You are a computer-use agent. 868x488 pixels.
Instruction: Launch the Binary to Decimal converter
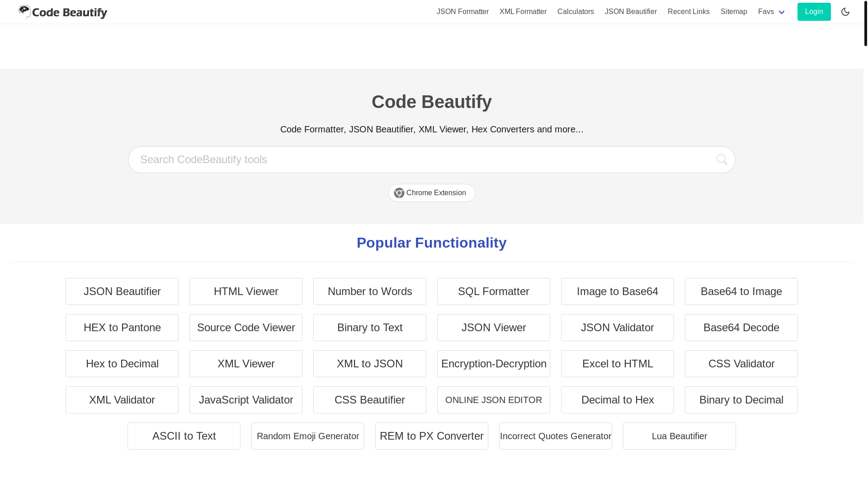(741, 400)
